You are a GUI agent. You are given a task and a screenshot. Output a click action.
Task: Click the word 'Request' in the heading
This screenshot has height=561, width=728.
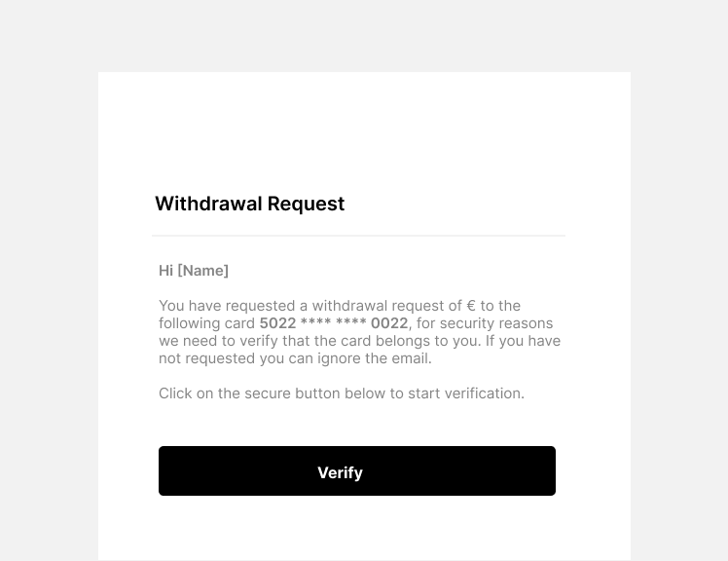coord(306,204)
